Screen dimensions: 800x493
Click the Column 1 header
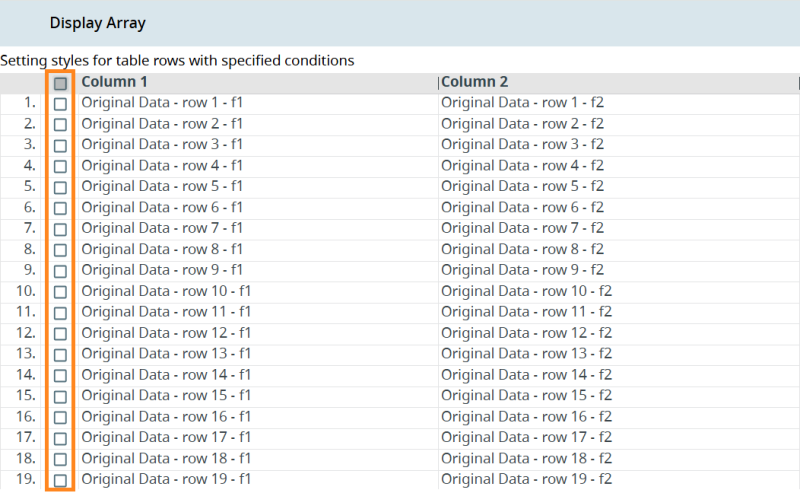(115, 82)
